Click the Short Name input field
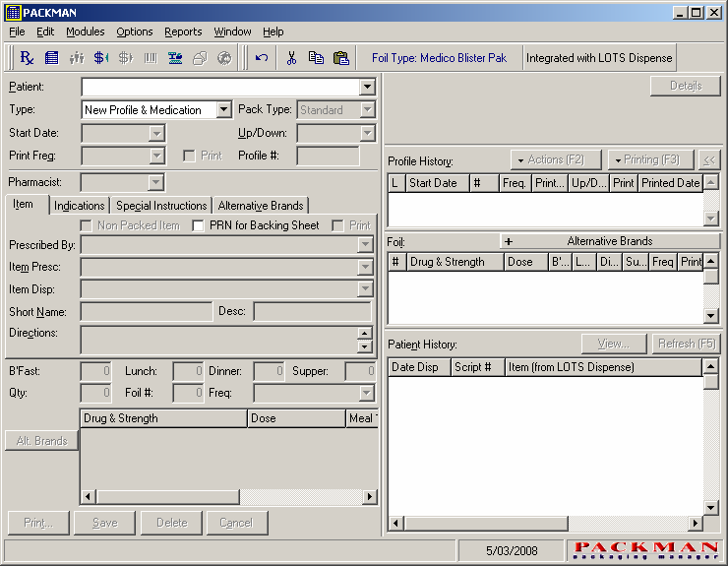Screen dimensions: 728x566 (x=147, y=312)
